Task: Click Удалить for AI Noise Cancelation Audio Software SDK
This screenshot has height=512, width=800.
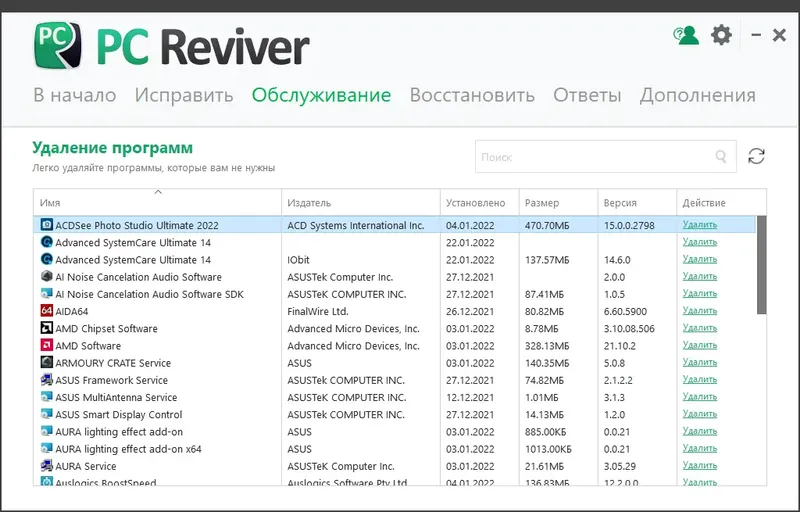Action: pyautogui.click(x=700, y=294)
